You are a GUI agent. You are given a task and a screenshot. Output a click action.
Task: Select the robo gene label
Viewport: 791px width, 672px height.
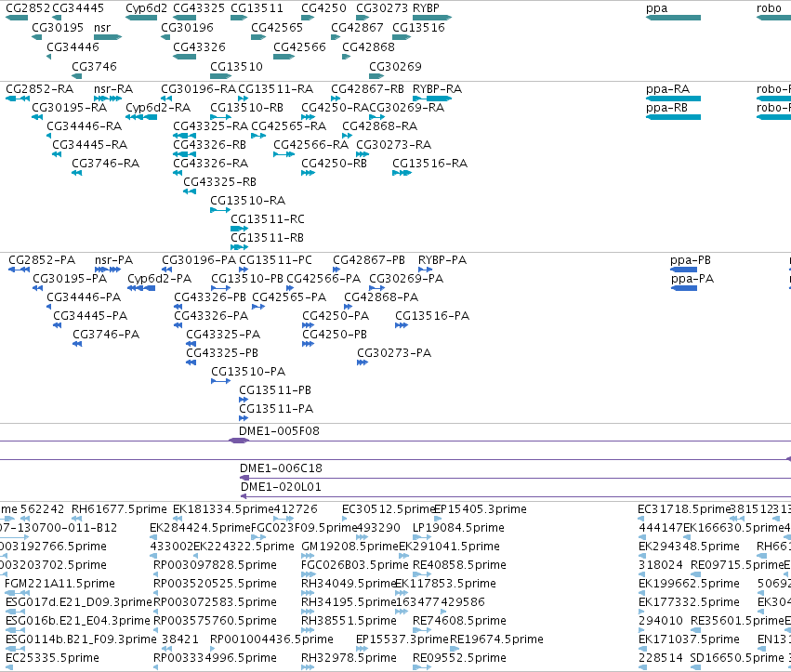coord(769,8)
